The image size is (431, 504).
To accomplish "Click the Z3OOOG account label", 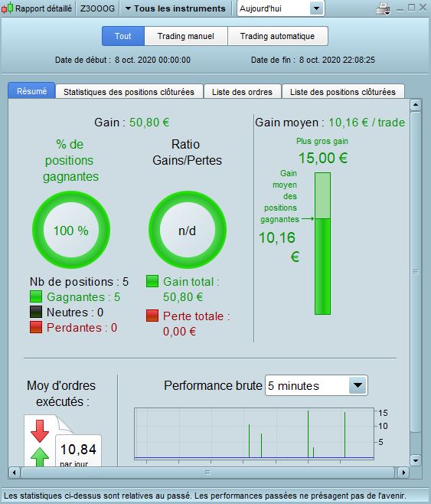I will [97, 8].
